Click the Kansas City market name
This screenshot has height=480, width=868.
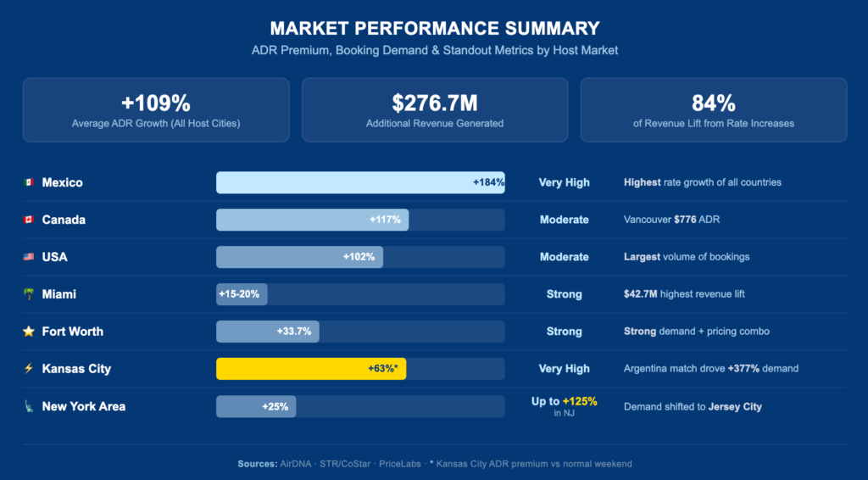tap(76, 369)
